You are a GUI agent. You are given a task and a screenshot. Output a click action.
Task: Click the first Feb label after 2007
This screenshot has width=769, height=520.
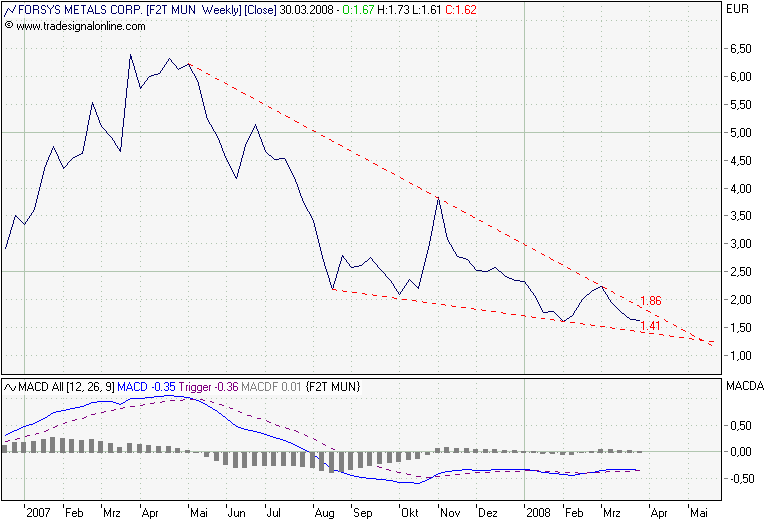coord(74,513)
